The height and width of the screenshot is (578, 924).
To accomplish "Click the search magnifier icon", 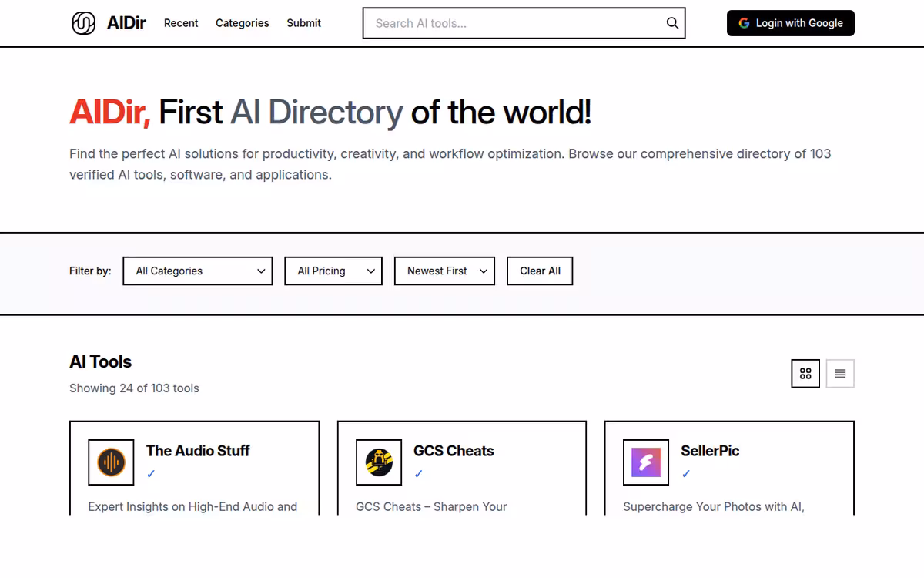I will 672,23.
